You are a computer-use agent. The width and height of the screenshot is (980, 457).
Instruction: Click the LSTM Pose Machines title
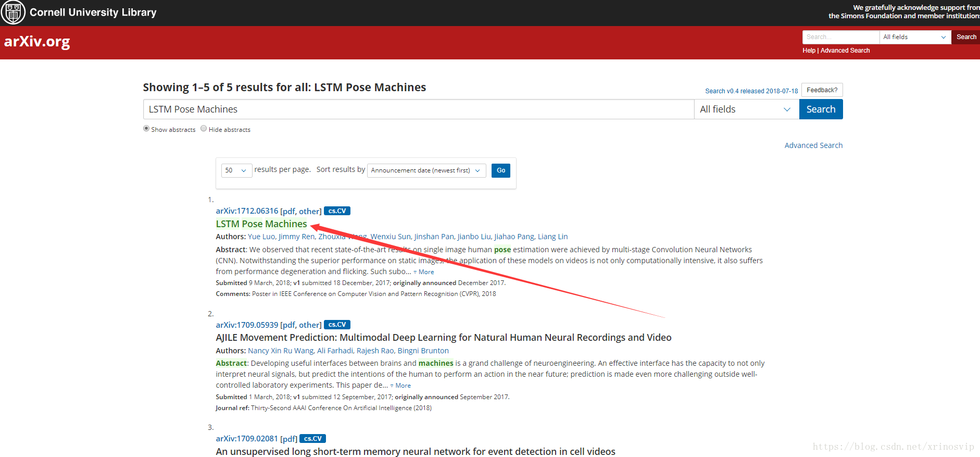[261, 224]
